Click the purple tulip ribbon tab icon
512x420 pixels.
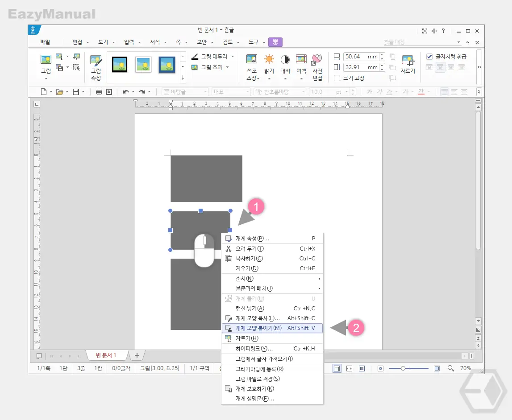click(x=275, y=42)
